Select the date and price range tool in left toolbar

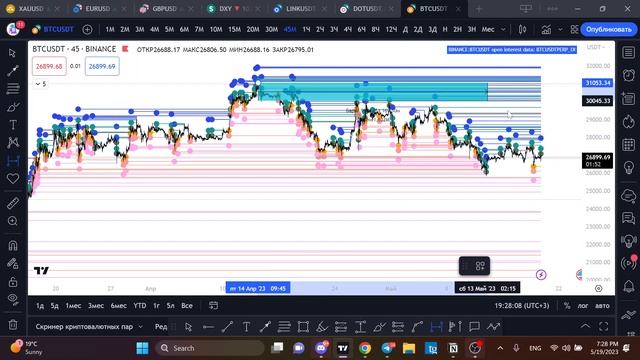13,161
